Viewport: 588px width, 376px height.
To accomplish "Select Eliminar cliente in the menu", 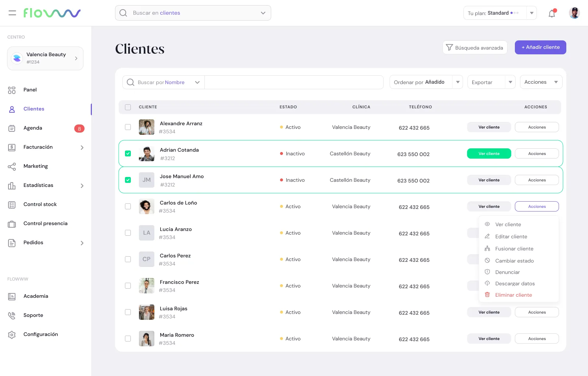I will [x=513, y=295].
